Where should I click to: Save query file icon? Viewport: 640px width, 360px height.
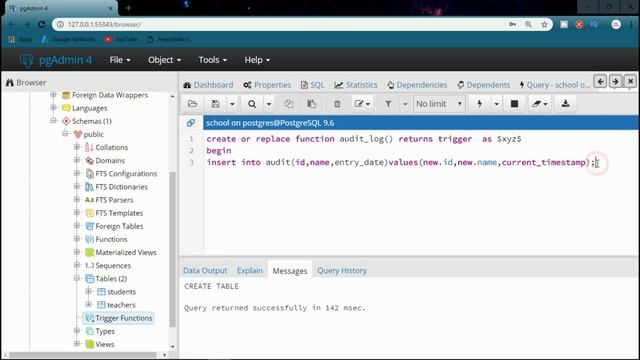[x=215, y=104]
